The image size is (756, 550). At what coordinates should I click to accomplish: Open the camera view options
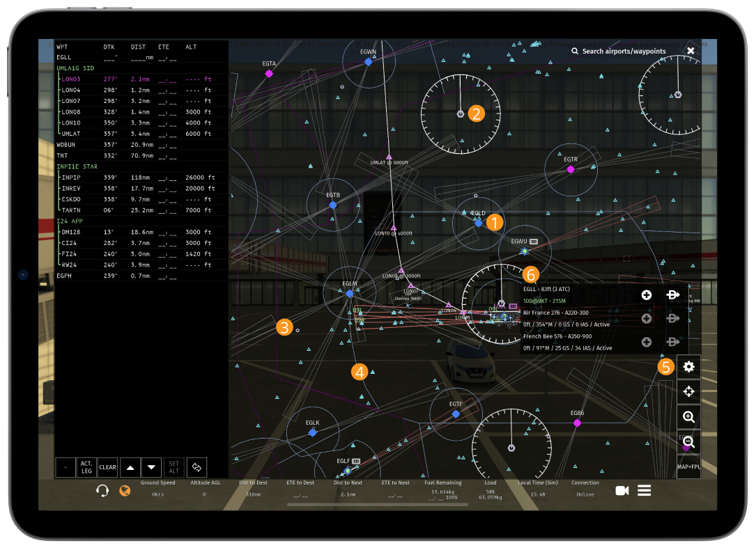pos(622,491)
